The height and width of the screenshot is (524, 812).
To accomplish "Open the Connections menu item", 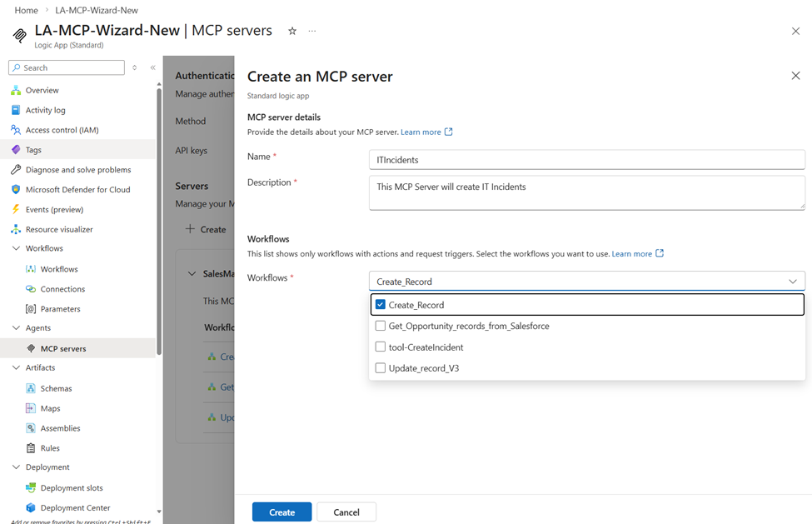I will tap(77, 289).
